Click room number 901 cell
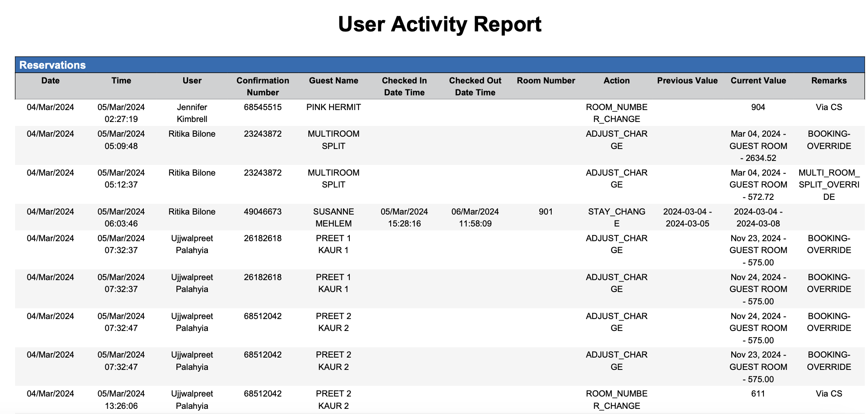The width and height of the screenshot is (868, 414). [x=546, y=212]
